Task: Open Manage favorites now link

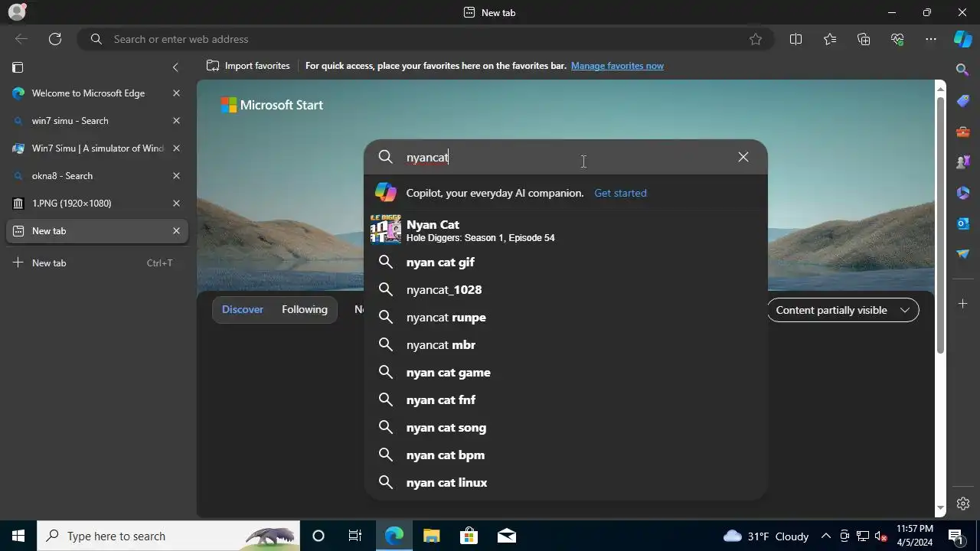Action: 617,66
